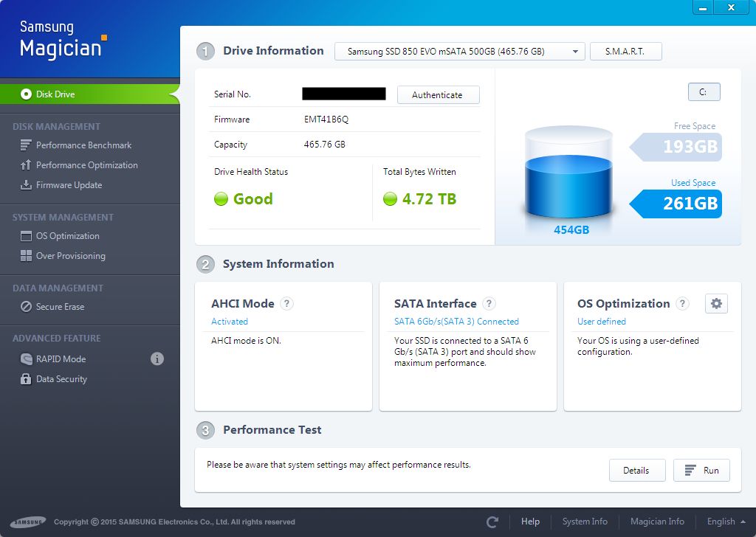Close the Samsung Magician window

pyautogui.click(x=730, y=7)
